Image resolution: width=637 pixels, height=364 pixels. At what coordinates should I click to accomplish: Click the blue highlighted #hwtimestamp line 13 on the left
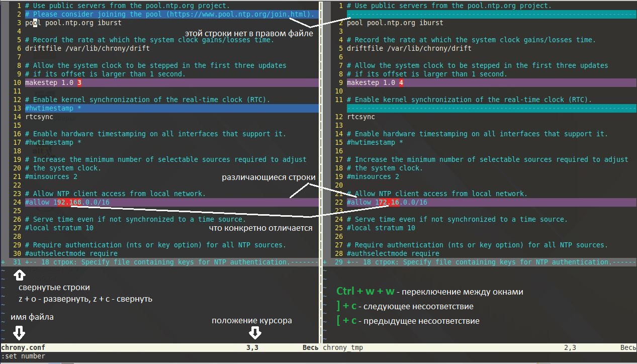53,108
